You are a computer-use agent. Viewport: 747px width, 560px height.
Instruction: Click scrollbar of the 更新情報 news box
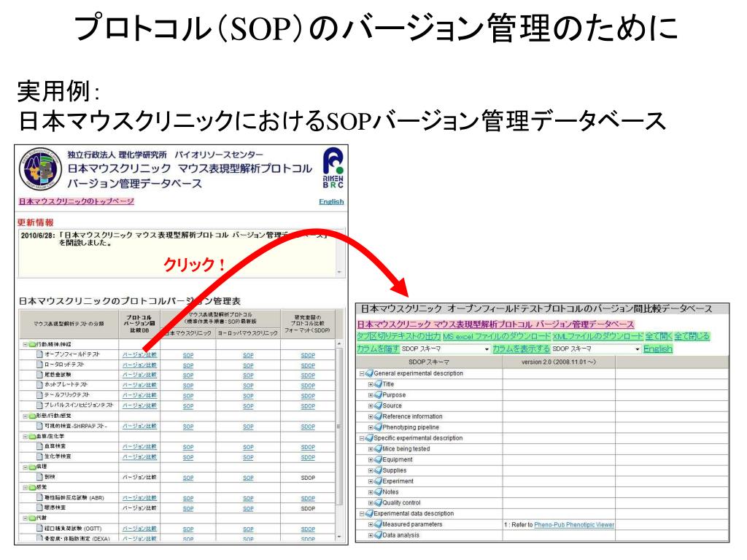click(x=339, y=253)
